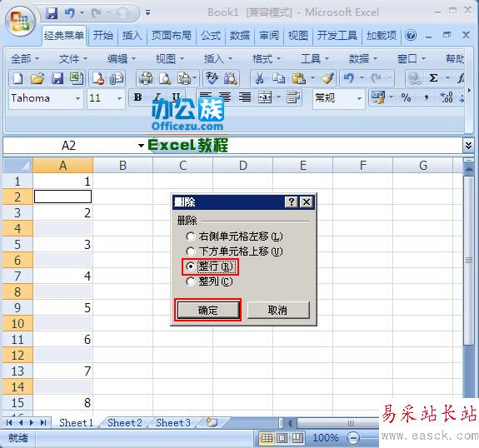The width and height of the screenshot is (479, 448).
Task: Select shift cells left option
Action: pyautogui.click(x=234, y=236)
